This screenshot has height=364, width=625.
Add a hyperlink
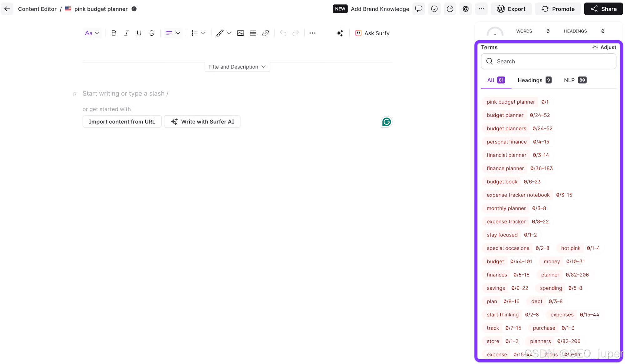coord(265,33)
